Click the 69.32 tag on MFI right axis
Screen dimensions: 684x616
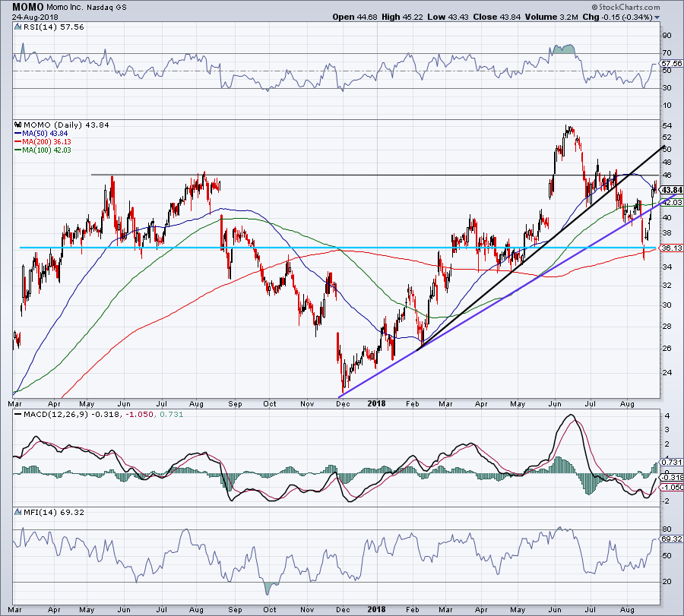(x=672, y=539)
